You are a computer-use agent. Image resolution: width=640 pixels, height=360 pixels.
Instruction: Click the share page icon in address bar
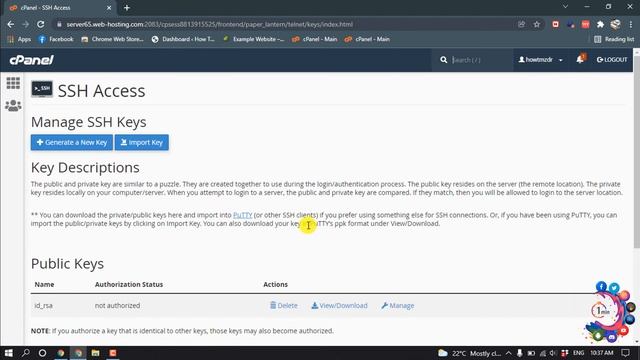pyautogui.click(x=522, y=24)
